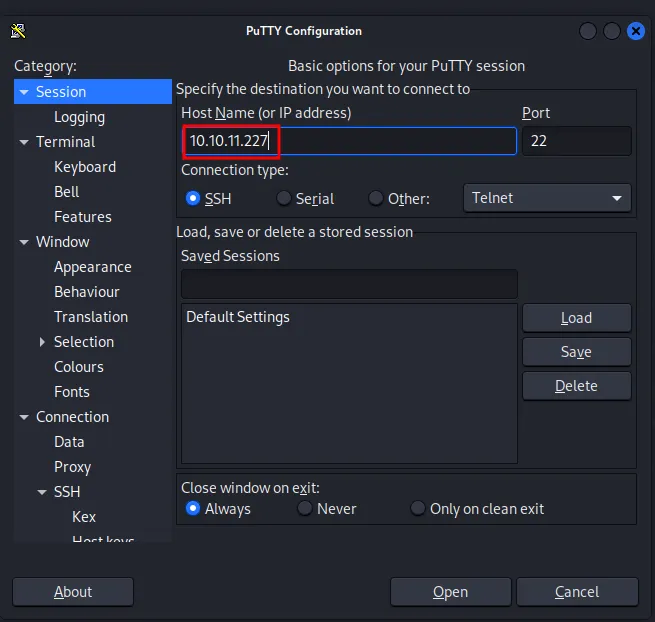
Task: Open the Telnet protocol dropdown
Action: pos(547,198)
